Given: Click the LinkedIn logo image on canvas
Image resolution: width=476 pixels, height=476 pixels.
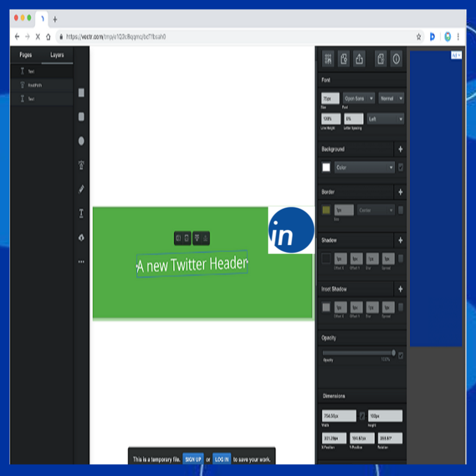Looking at the screenshot, I should pos(291,230).
